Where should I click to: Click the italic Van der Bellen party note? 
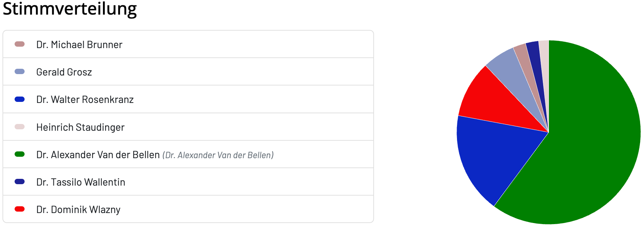(218, 155)
